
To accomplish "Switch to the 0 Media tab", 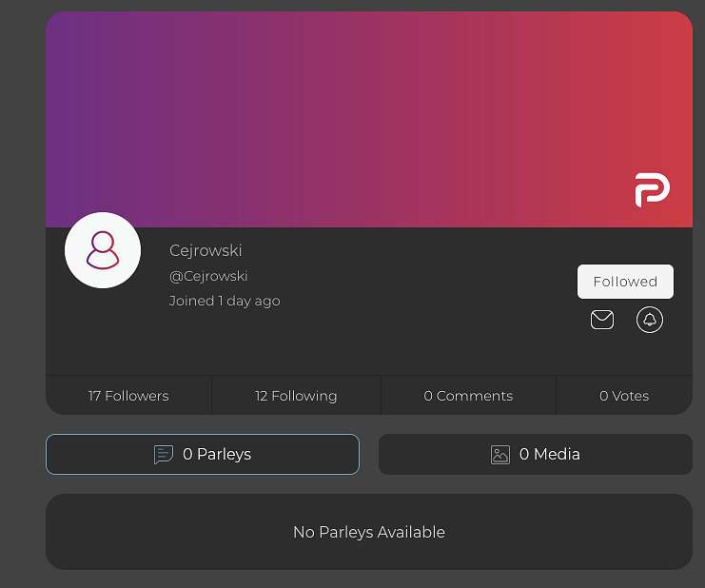I will [x=535, y=454].
